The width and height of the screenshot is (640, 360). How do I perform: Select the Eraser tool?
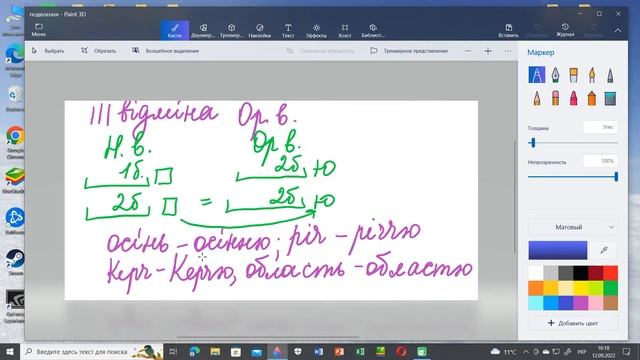coord(556,98)
